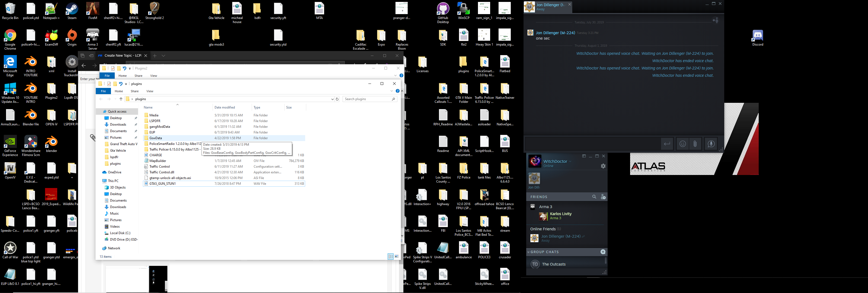
Task: Open the File menu of plugins window
Action: [103, 91]
